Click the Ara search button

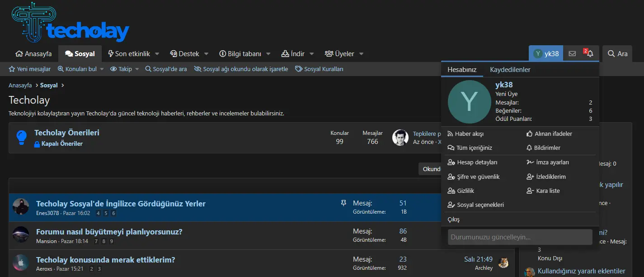(x=617, y=54)
